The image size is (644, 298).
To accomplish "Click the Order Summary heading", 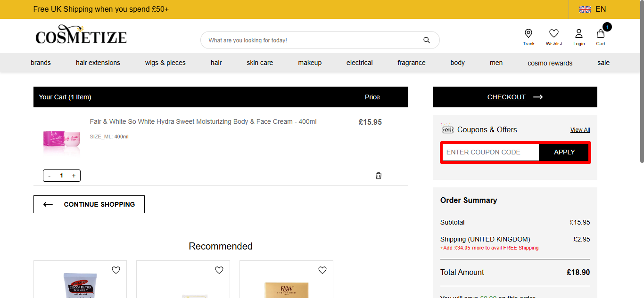I will (x=469, y=200).
